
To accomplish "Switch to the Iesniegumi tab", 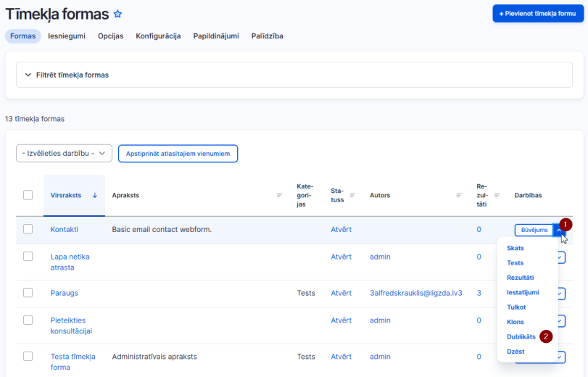I will (67, 36).
